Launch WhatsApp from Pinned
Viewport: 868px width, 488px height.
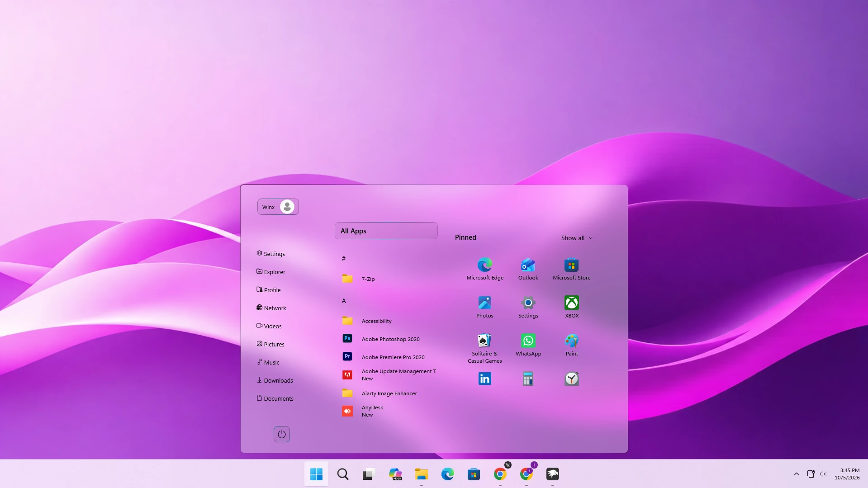point(528,345)
